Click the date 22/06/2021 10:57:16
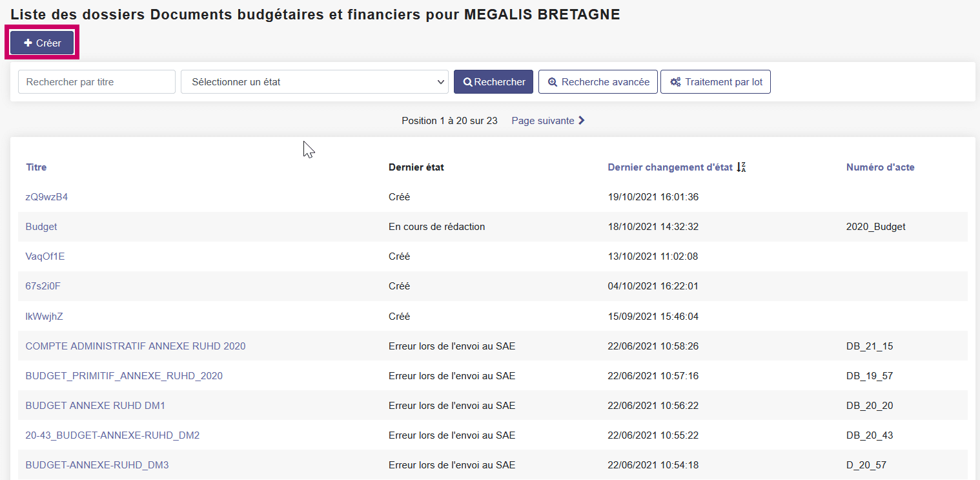Viewport: 980px width, 480px height. click(x=653, y=376)
